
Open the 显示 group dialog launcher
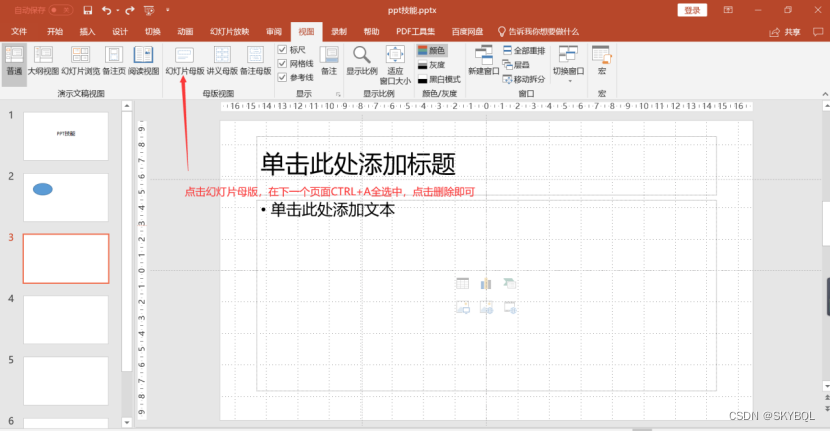(x=338, y=94)
